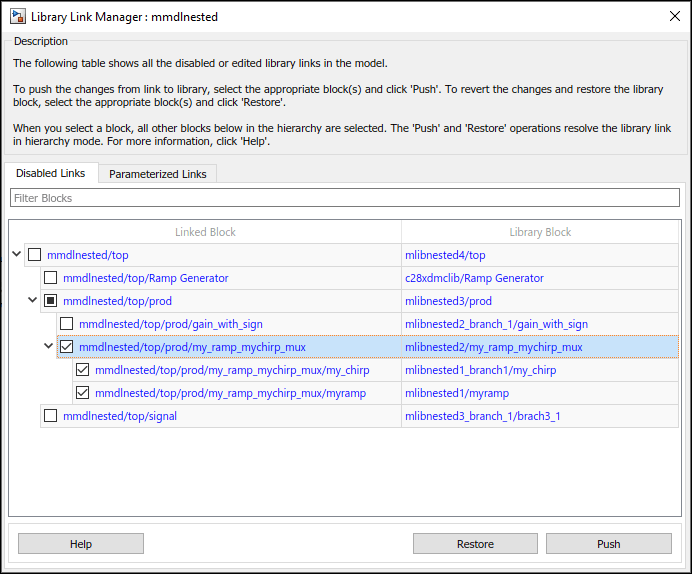
Task: Click the Library Link Manager title bar icon
Action: click(x=18, y=16)
